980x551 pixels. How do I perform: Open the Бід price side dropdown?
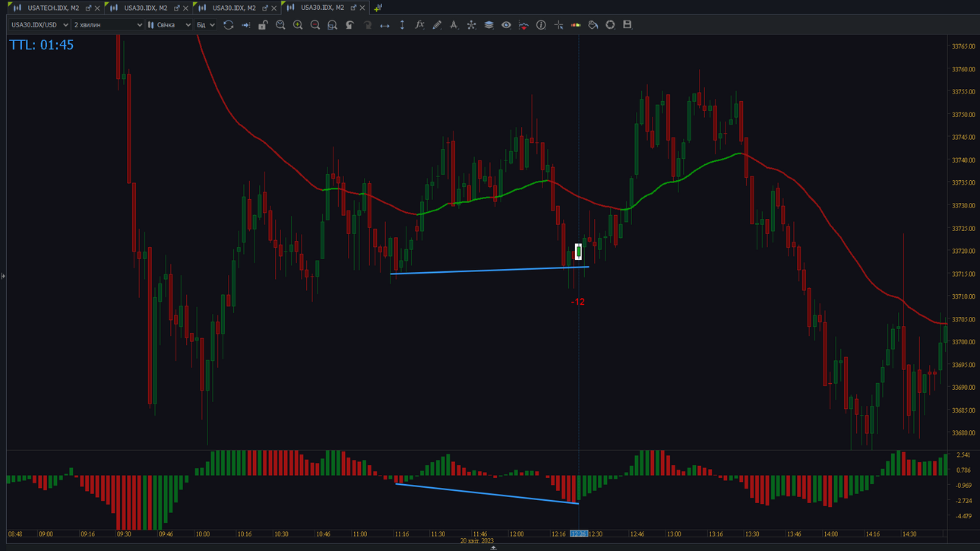click(206, 25)
